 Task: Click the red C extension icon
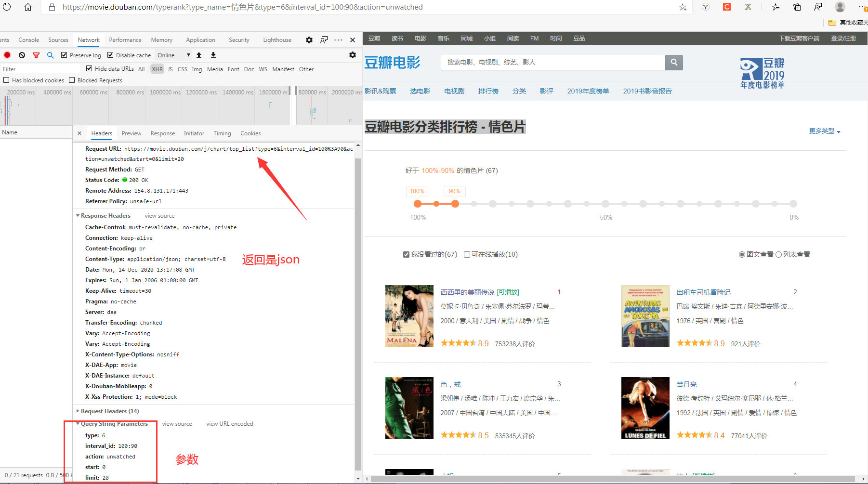click(x=727, y=7)
